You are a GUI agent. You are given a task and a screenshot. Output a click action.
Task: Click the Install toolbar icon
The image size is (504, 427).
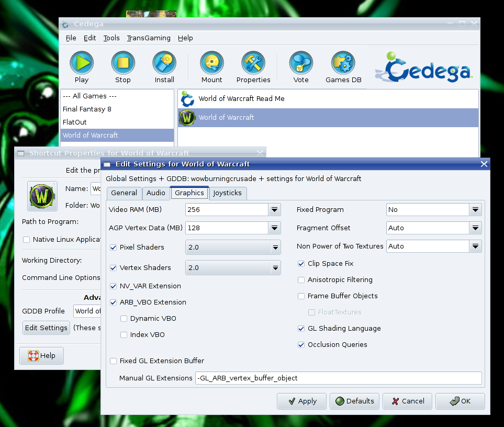click(x=164, y=63)
